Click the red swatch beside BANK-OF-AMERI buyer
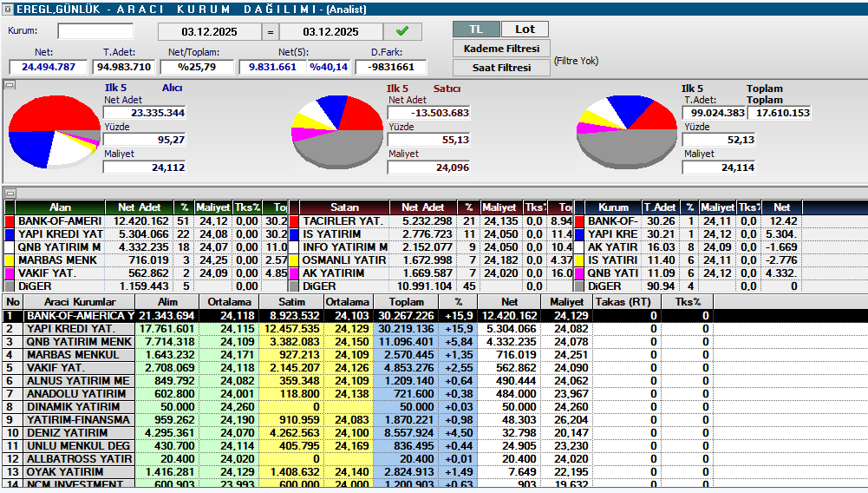The height and width of the screenshot is (493, 868). tap(10, 221)
